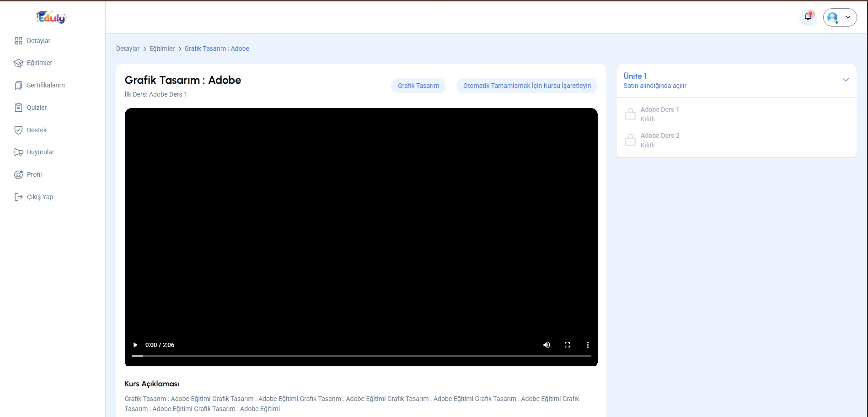Screen dimensions: 868x417
Task: Click the video progress seek bar
Action: [361, 356]
